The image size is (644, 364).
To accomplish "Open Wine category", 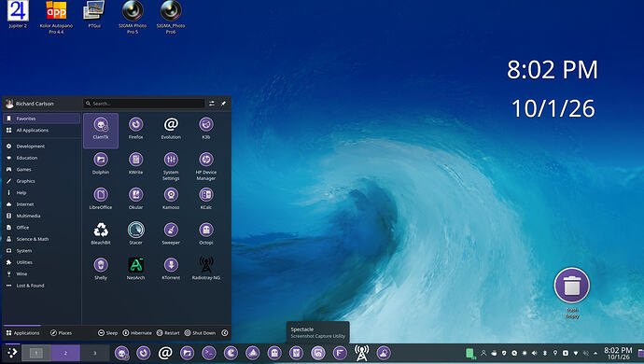I will point(41,273).
